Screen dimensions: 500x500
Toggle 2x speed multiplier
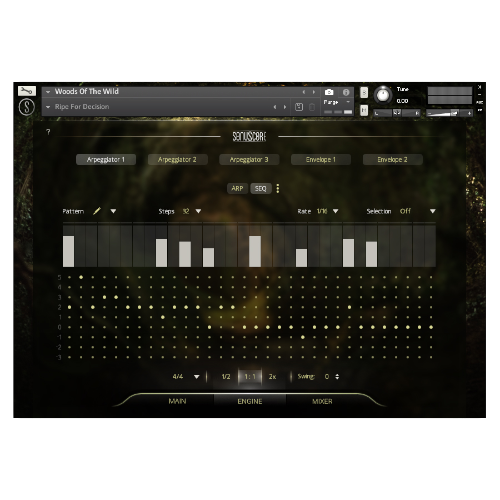pyautogui.click(x=272, y=376)
